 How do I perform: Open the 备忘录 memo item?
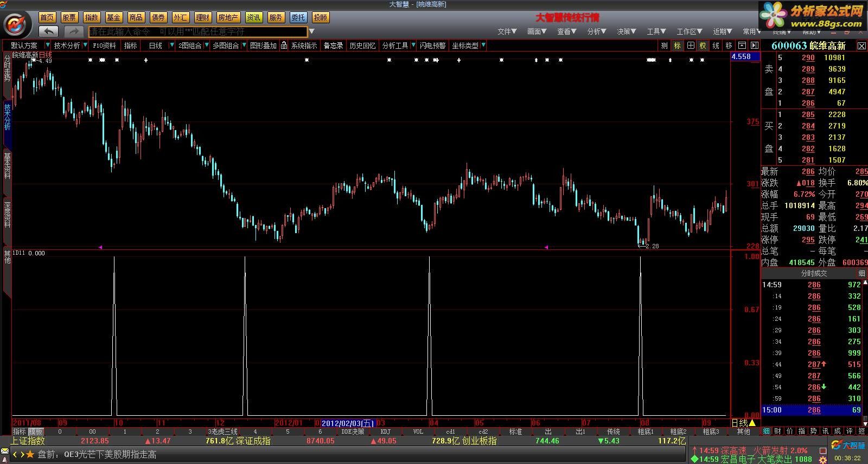pyautogui.click(x=333, y=46)
